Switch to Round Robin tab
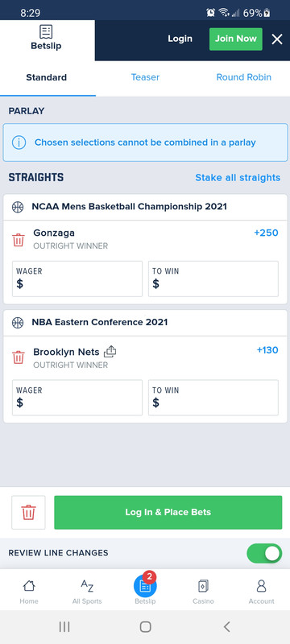 tap(243, 77)
